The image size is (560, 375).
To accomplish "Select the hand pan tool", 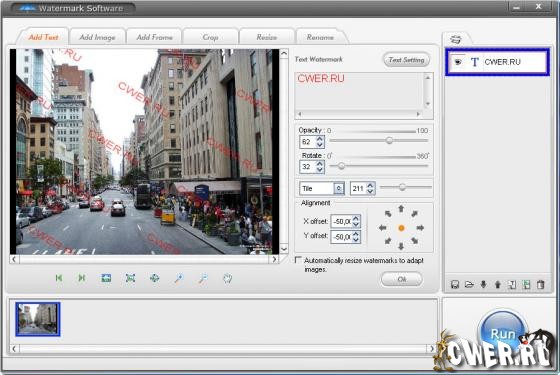I will coord(228,278).
